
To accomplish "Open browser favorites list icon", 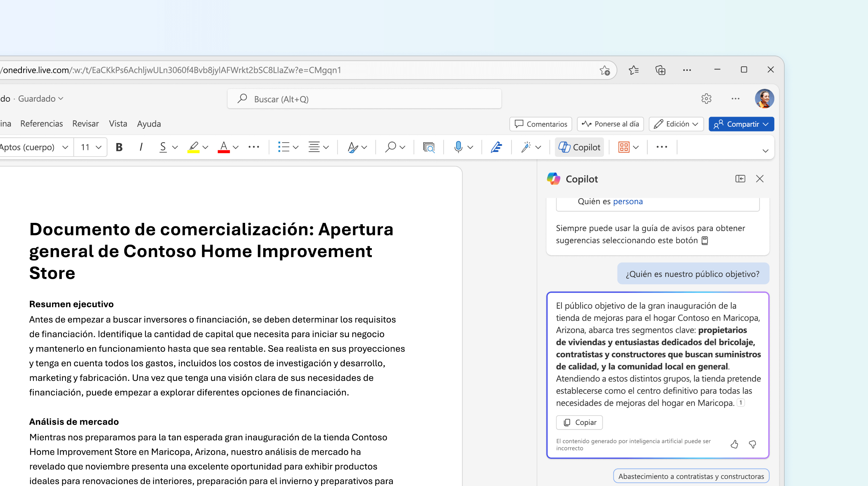I will [x=634, y=70].
